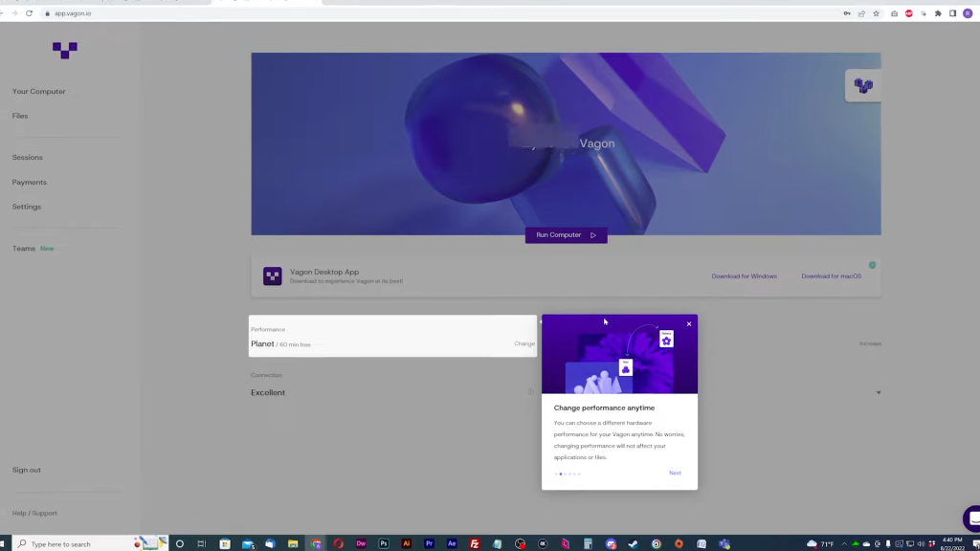Screen dimensions: 980x551
Task: Launch Steam from the taskbar
Action: pyautogui.click(x=634, y=543)
